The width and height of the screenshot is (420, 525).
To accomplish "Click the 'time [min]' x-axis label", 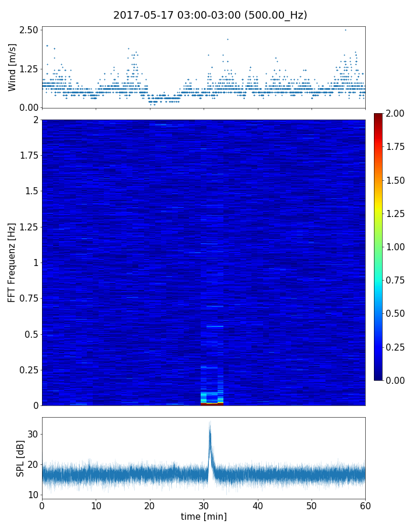I will coord(204,516).
